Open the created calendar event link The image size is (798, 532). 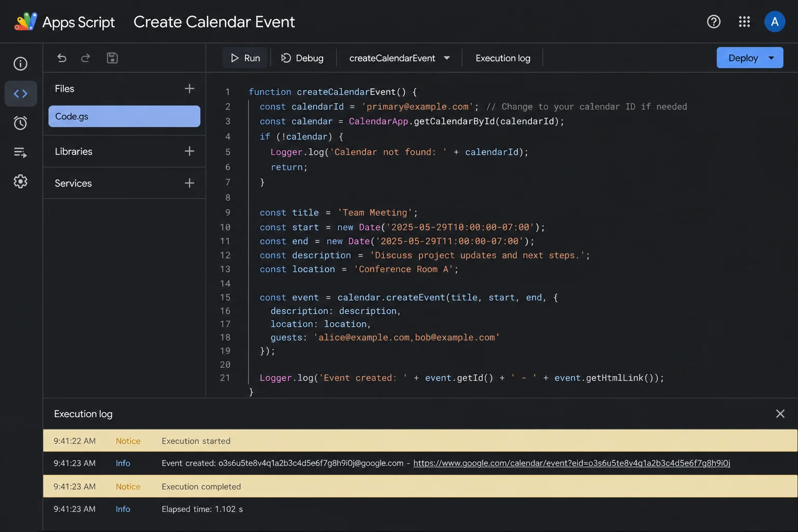pos(571,463)
